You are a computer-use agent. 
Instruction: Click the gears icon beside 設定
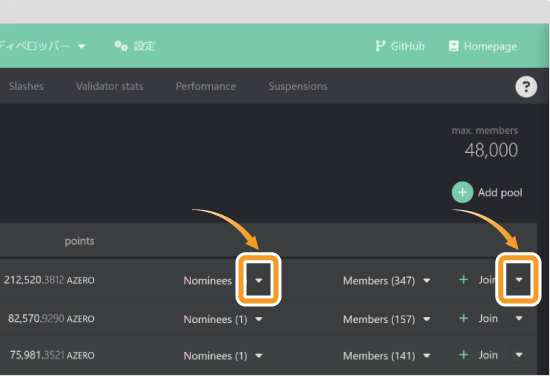coord(121,46)
